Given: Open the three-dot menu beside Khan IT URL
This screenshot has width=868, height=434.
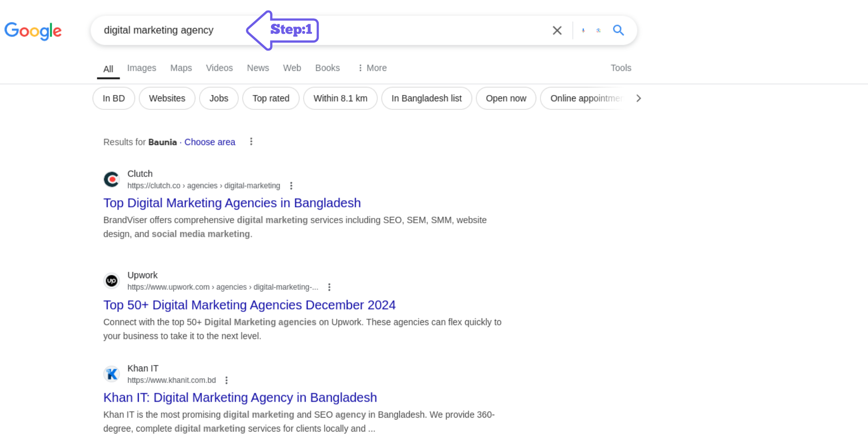Looking at the screenshot, I should pyautogui.click(x=226, y=380).
